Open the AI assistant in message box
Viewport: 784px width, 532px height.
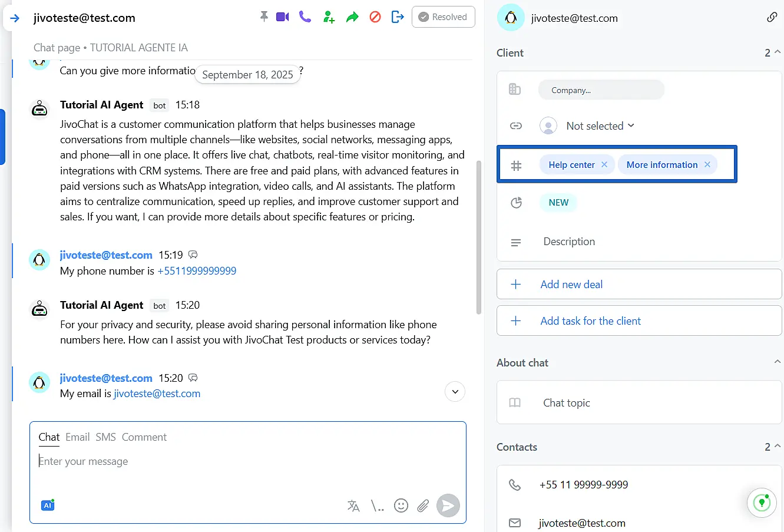(48, 505)
